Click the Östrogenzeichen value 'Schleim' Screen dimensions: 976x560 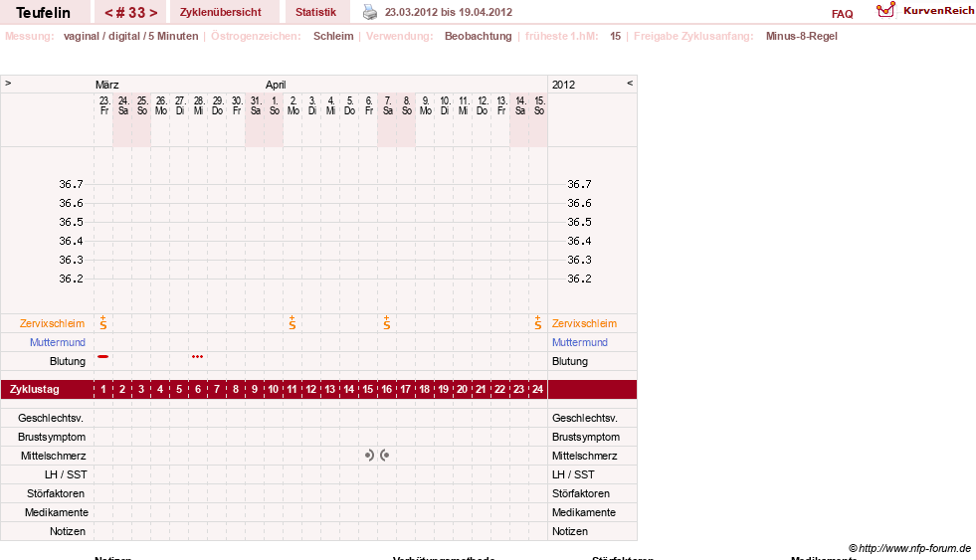point(333,36)
